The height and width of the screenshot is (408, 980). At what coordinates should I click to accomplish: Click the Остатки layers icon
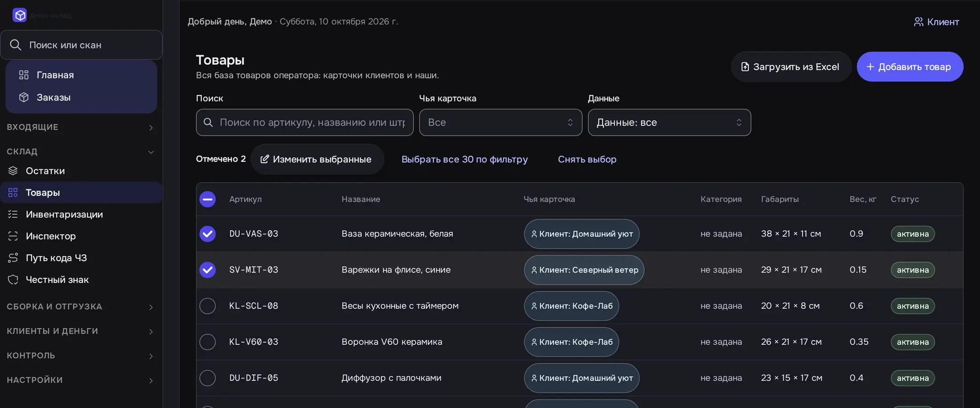(13, 171)
